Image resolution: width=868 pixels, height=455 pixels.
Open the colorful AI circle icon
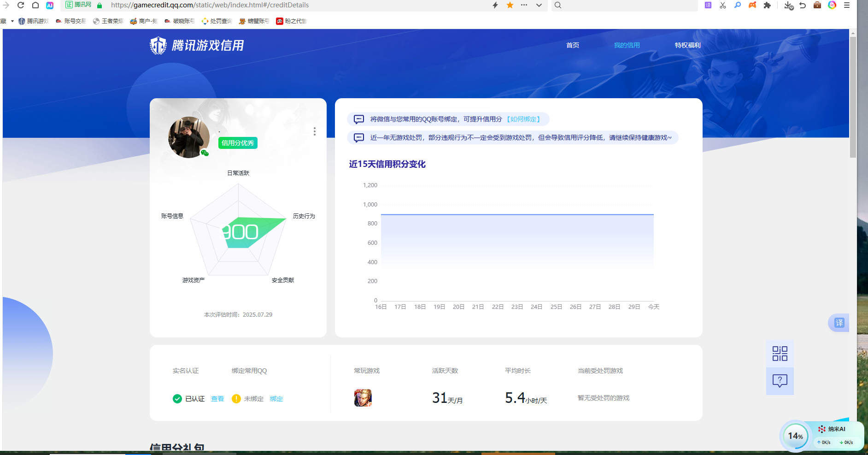click(x=832, y=5)
